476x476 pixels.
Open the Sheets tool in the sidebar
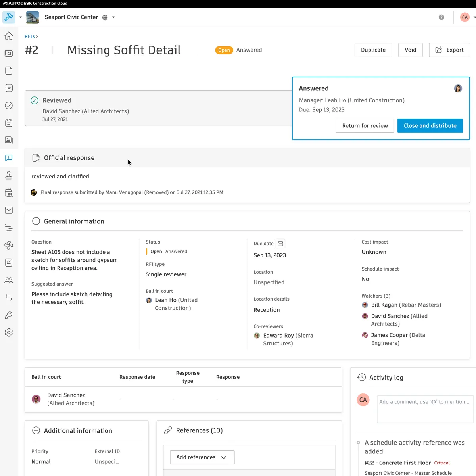click(9, 53)
